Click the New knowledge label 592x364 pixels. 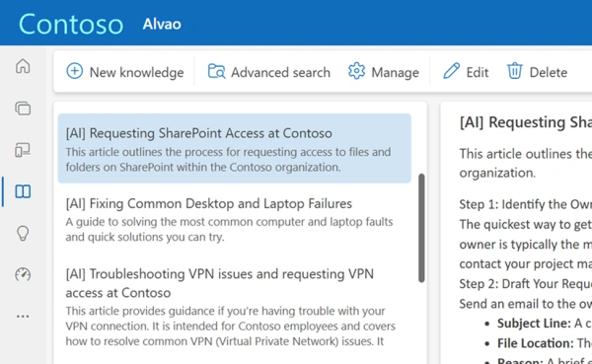coord(137,72)
